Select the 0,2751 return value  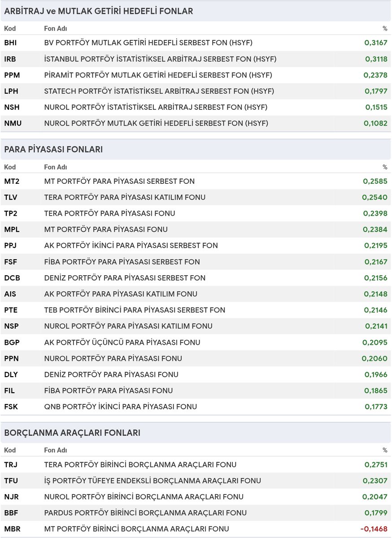tap(376, 465)
